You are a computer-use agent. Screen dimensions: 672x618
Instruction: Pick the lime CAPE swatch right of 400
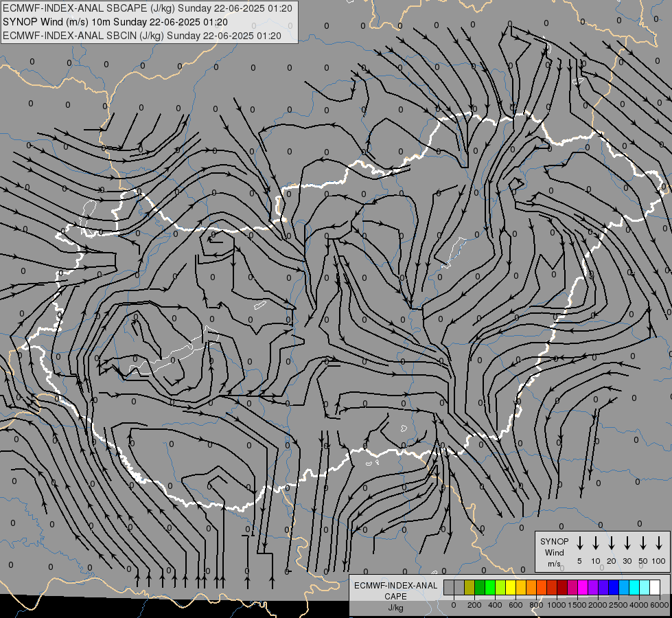pos(500,587)
